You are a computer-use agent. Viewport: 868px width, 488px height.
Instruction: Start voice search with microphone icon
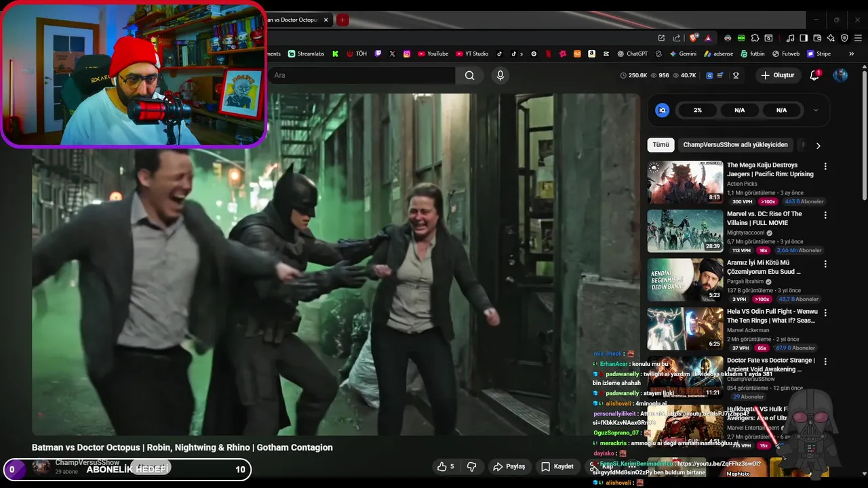[x=500, y=75]
